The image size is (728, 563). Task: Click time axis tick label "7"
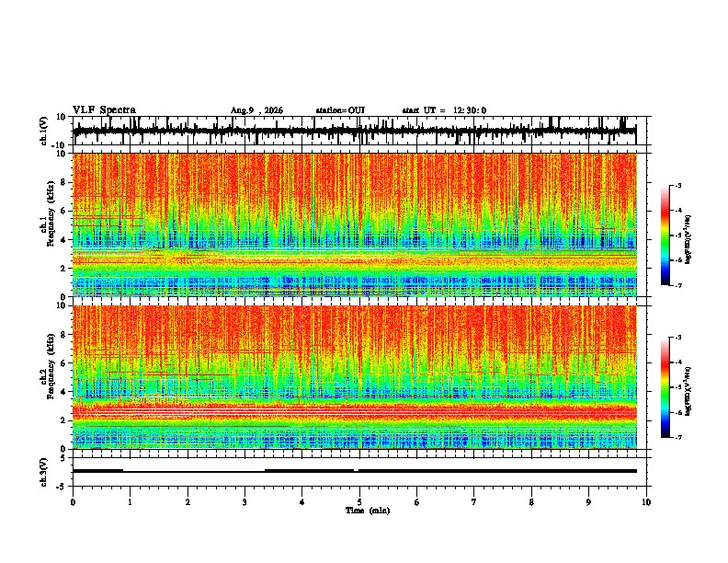click(474, 502)
